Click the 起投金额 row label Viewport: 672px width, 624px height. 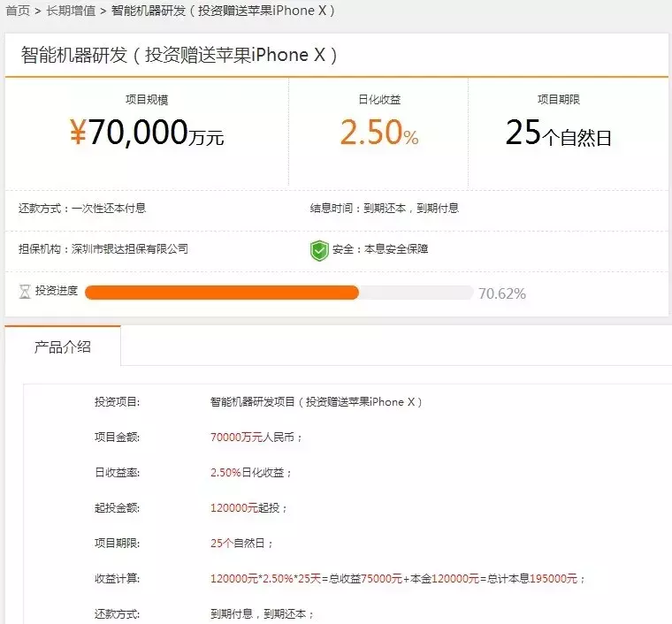[x=117, y=508]
